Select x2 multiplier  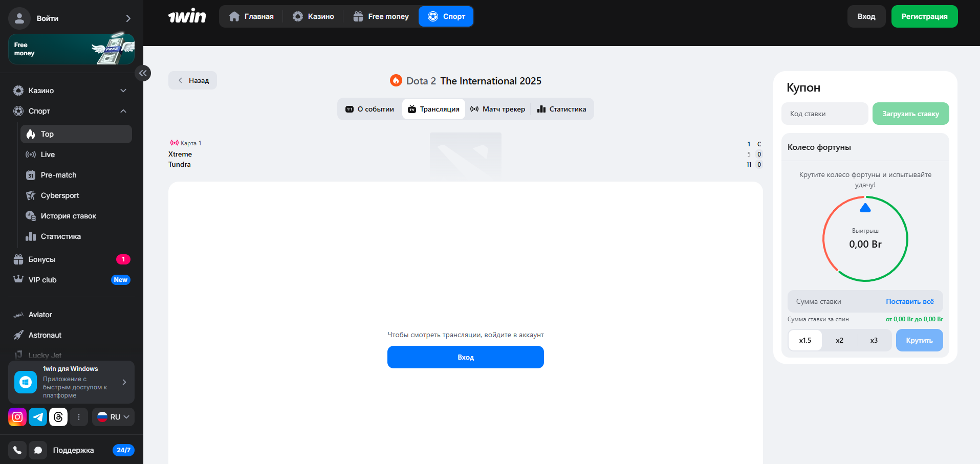coord(840,340)
